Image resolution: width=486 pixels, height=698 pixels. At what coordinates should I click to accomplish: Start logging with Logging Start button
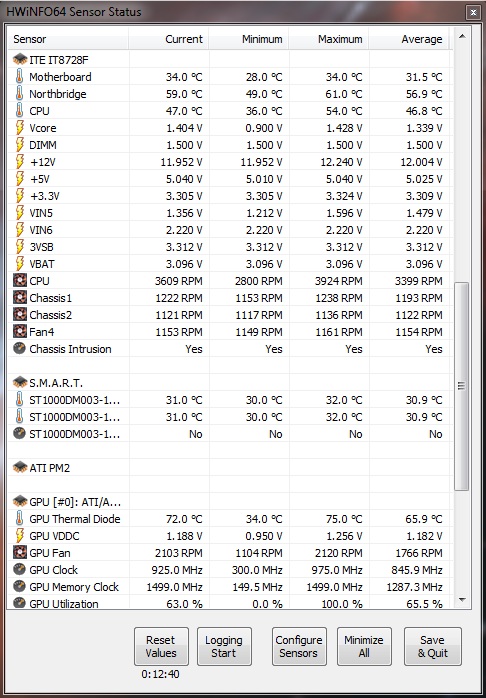pos(224,646)
